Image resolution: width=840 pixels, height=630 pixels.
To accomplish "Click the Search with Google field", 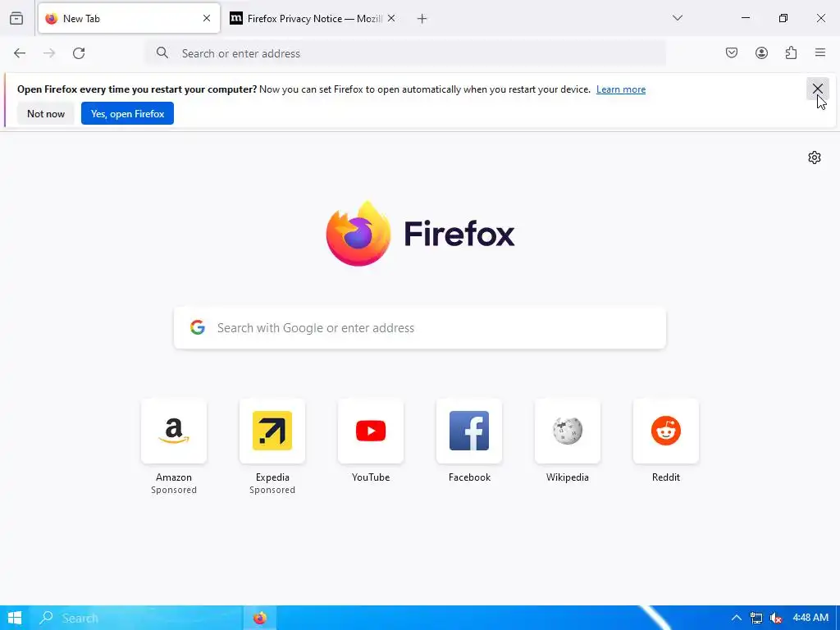I will point(420,328).
